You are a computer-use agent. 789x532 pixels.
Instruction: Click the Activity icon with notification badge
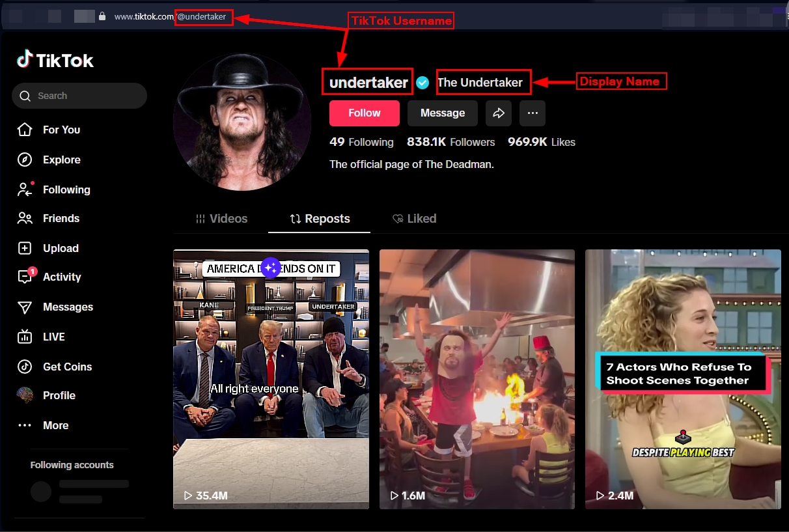point(25,276)
